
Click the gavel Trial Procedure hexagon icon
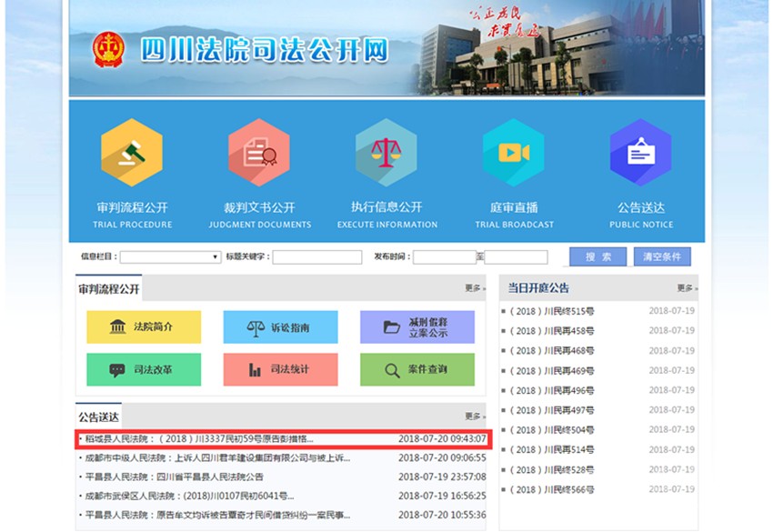132,153
